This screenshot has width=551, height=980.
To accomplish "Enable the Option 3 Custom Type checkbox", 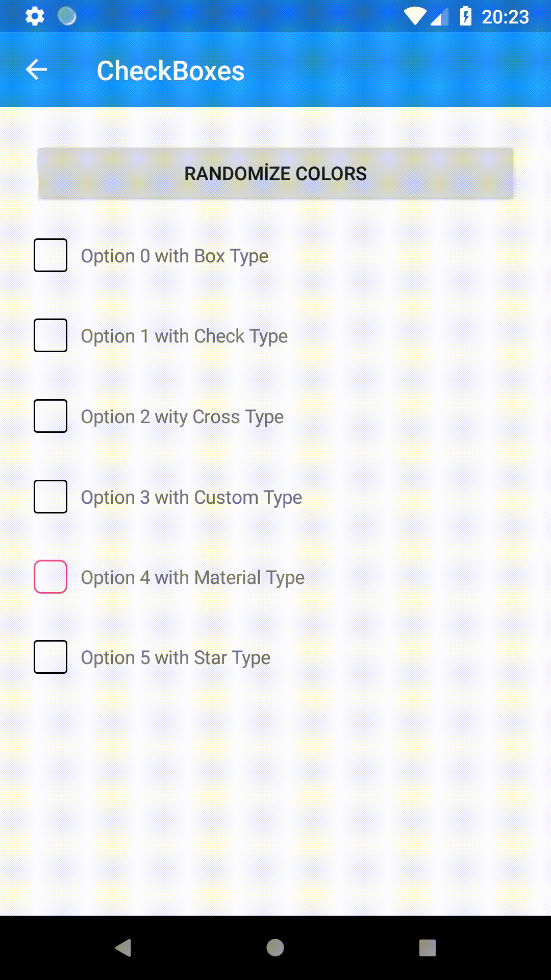I will pos(51,497).
